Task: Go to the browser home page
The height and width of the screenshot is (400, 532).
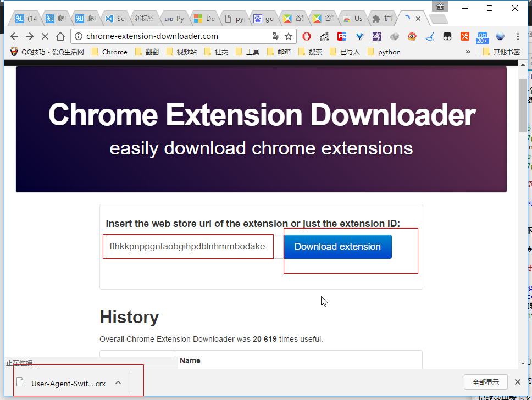Action: 60,36
